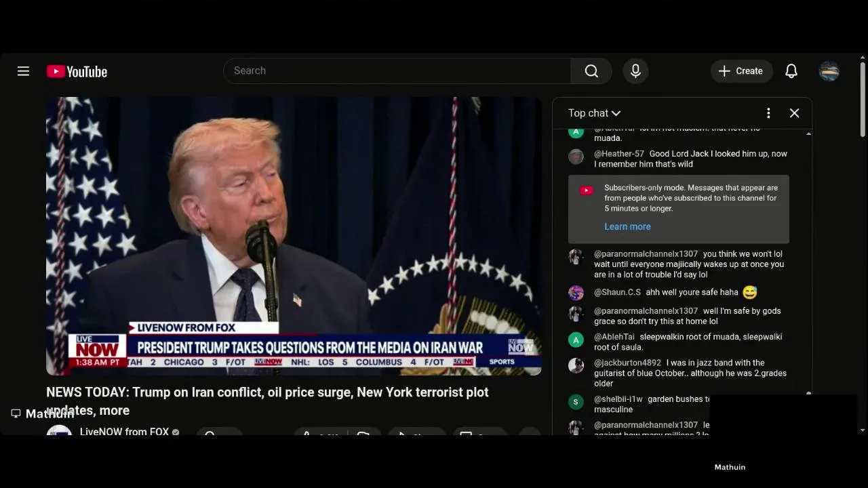Image resolution: width=868 pixels, height=488 pixels.
Task: Click @Shaun.C.S's chat avatar
Action: click(576, 293)
